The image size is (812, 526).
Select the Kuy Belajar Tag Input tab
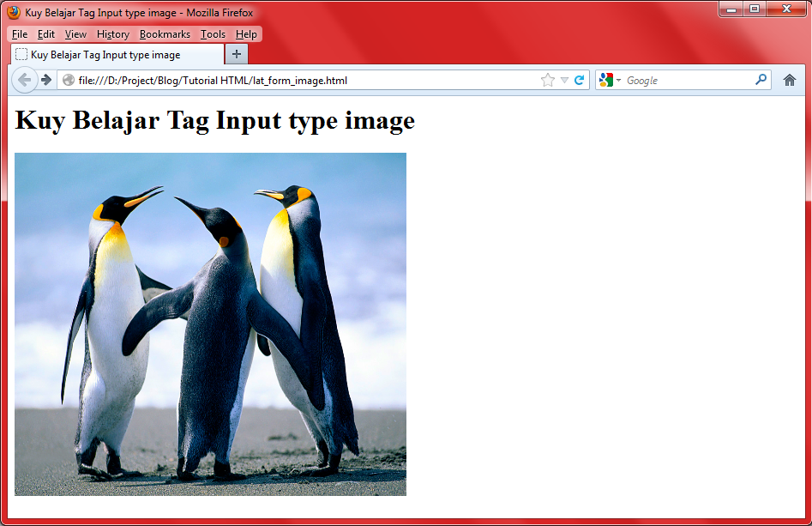111,53
